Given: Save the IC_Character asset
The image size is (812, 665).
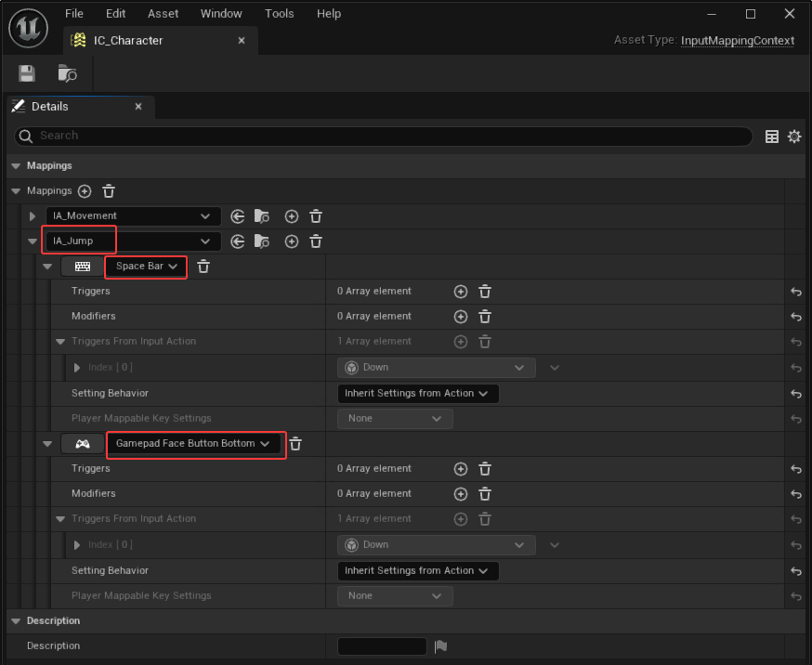Looking at the screenshot, I should [27, 73].
